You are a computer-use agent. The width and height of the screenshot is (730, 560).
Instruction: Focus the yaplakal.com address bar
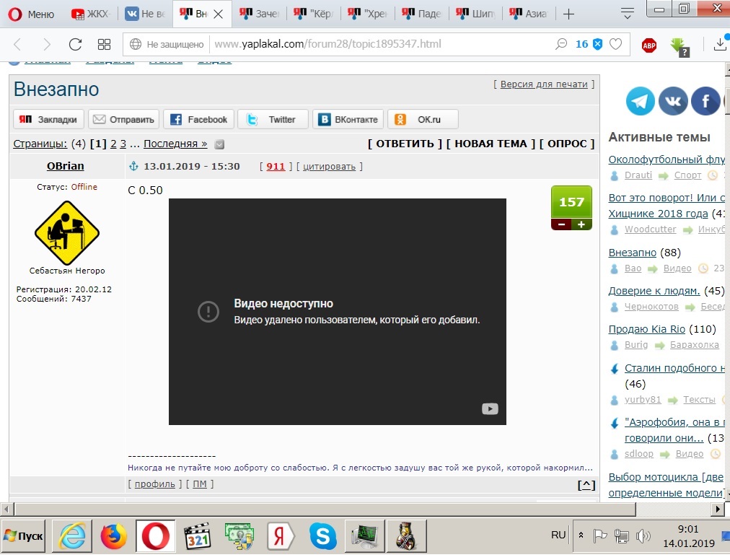[377, 44]
